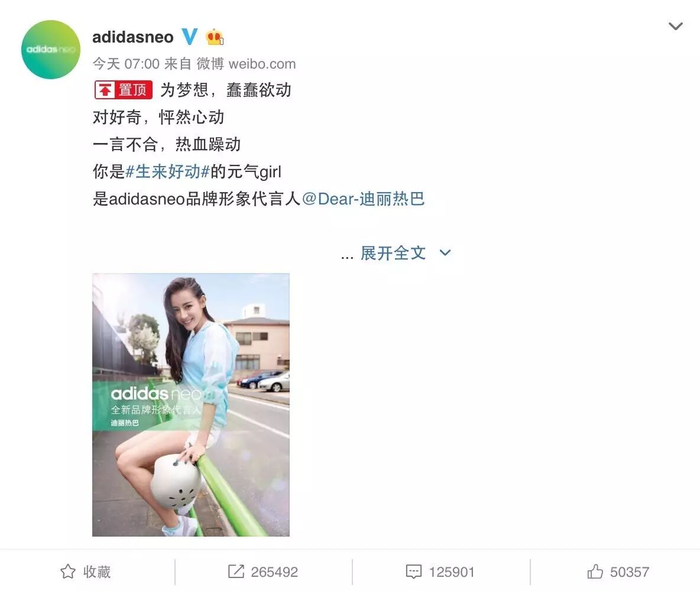Image resolution: width=700 pixels, height=591 pixels.
Task: Click the repost share icon
Action: pos(236,571)
